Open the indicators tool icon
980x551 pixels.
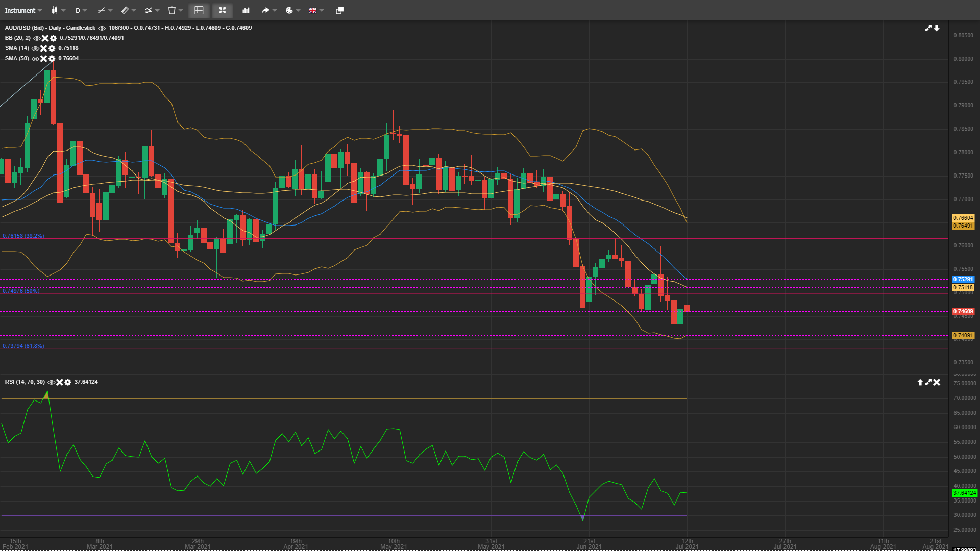[x=148, y=10]
